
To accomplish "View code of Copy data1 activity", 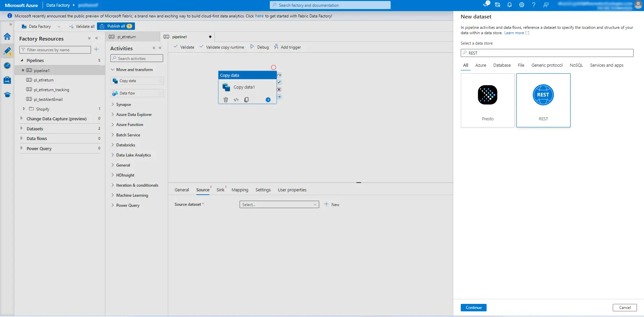I will click(236, 100).
